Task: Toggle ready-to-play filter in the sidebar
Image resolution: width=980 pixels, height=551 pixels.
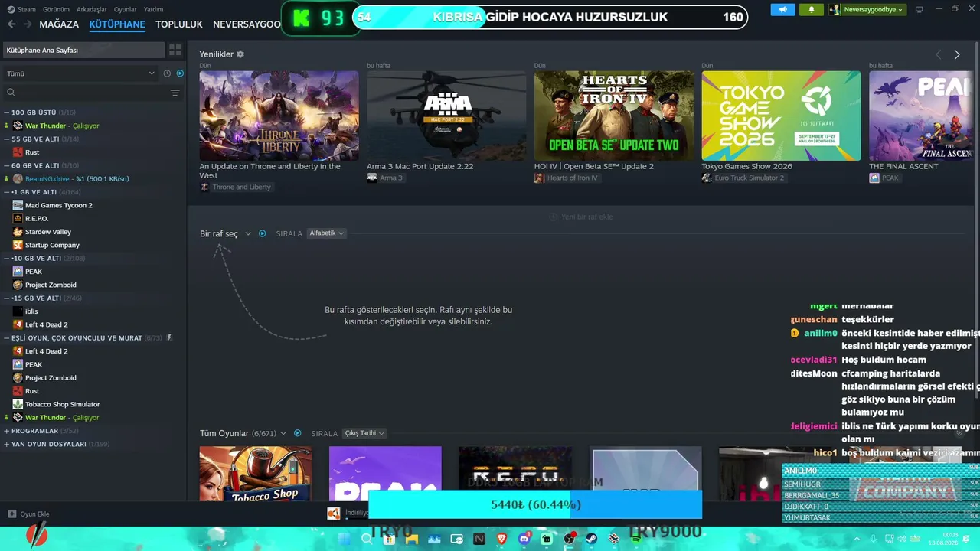Action: pyautogui.click(x=180, y=73)
